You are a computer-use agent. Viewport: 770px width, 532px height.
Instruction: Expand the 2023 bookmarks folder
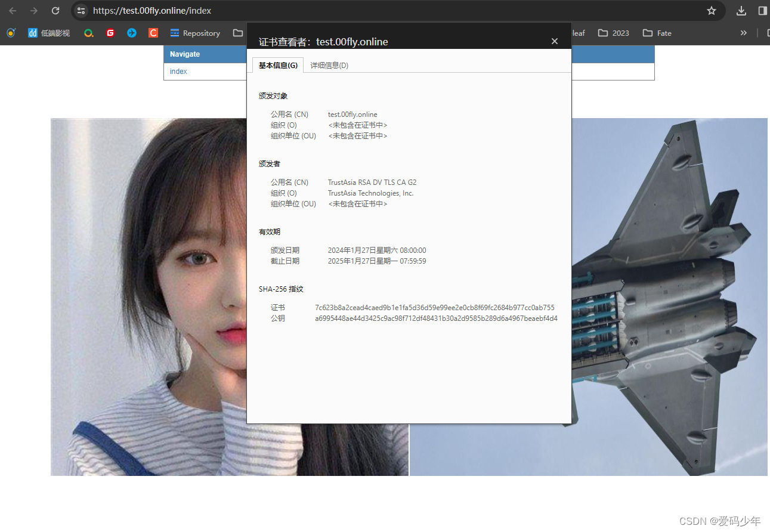(x=614, y=33)
